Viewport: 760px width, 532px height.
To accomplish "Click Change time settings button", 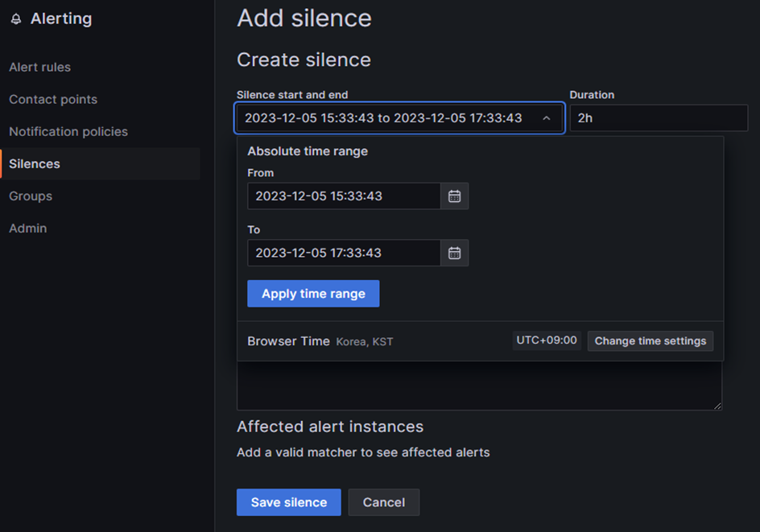I will pos(650,341).
